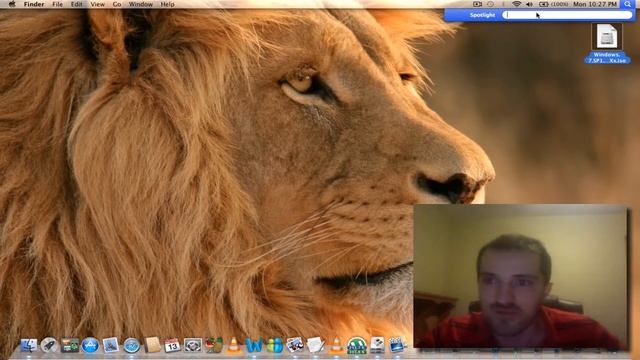Screen dimensions: 640x360
Task: Open the Window menu
Action: coord(141,4)
